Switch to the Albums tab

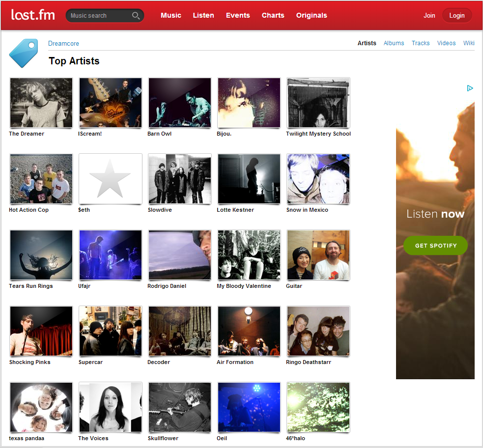[394, 43]
